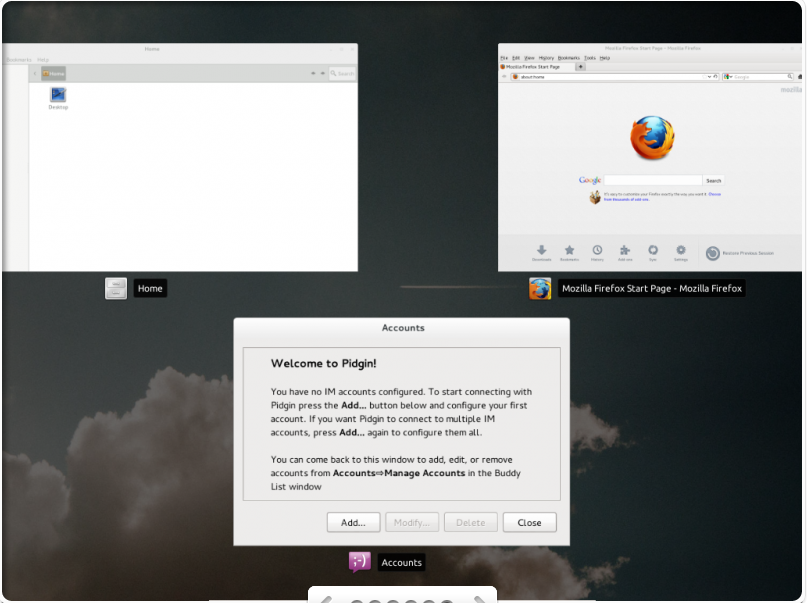
Task: Open Edit menu in Firefox
Action: 516,58
